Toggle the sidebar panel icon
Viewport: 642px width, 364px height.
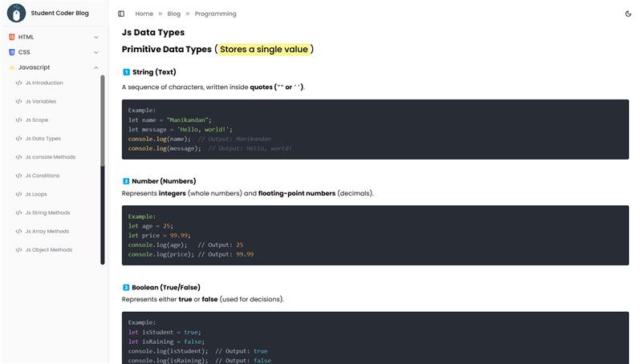(x=121, y=14)
